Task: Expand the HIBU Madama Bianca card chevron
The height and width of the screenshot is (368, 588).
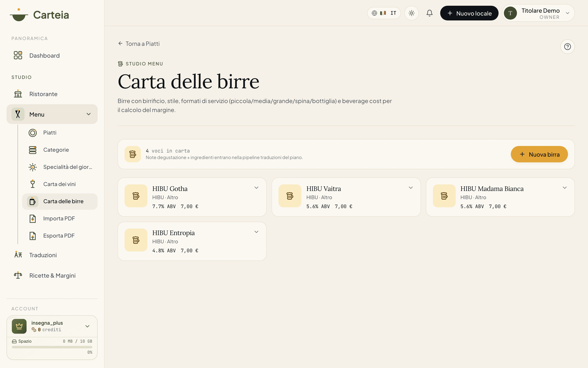Action: pyautogui.click(x=565, y=188)
